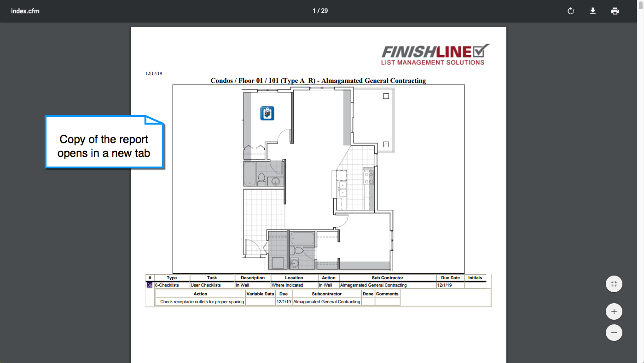Download the report PDF
This screenshot has height=363, width=644.
tap(593, 11)
